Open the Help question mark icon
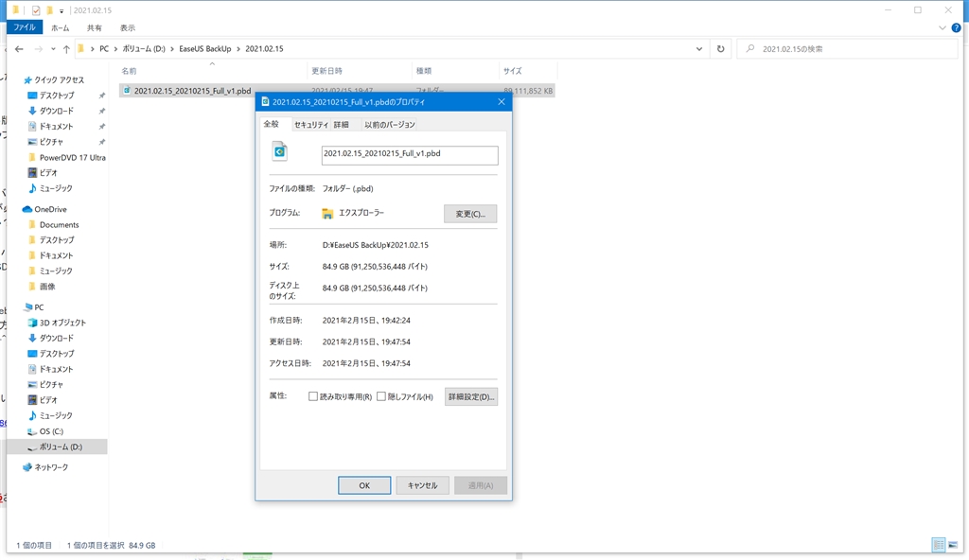Screen dimensions: 969x560 (957, 27)
